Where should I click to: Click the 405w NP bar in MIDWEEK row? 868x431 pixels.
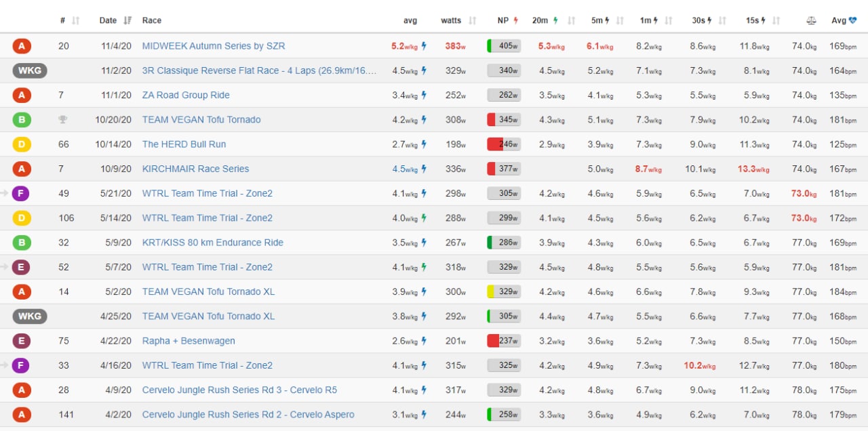504,46
